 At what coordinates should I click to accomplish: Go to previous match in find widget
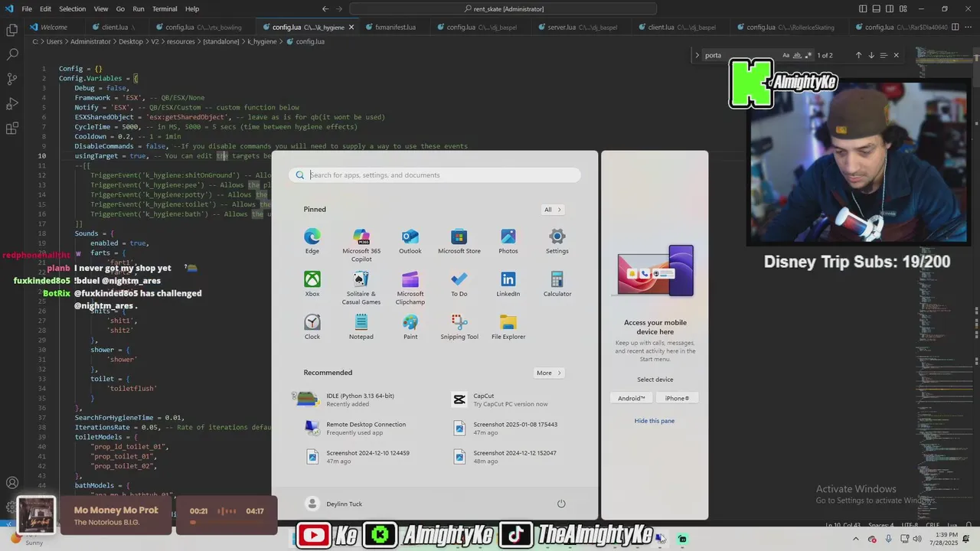click(x=858, y=55)
